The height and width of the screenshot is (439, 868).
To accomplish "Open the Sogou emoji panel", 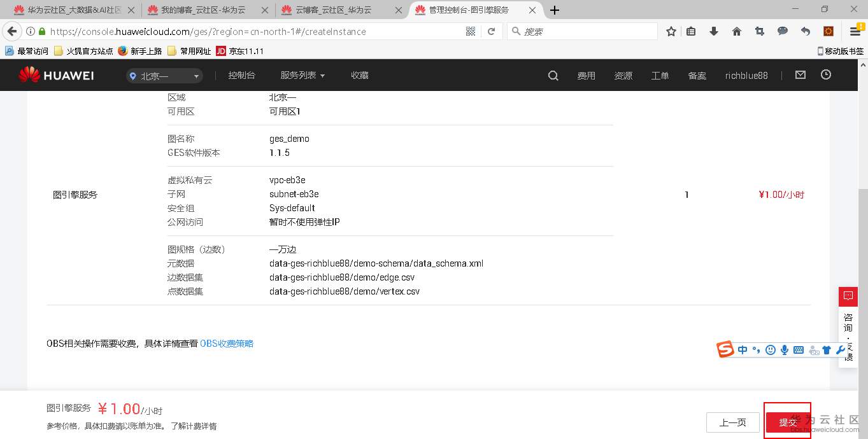I will pyautogui.click(x=770, y=349).
